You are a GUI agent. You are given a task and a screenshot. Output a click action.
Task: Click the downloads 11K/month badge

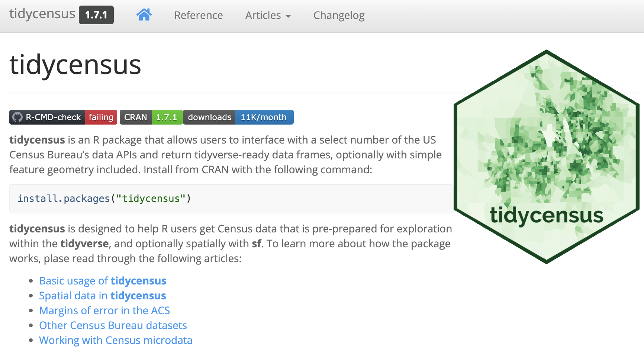point(238,117)
